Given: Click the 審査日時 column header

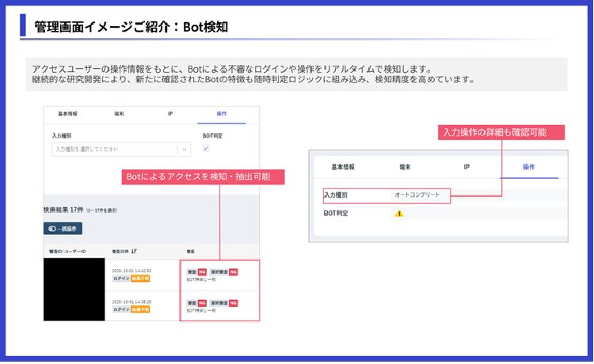Looking at the screenshot, I should tap(120, 252).
